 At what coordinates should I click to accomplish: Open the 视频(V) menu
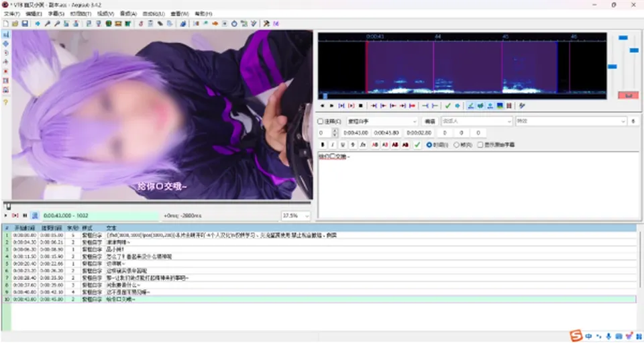[105, 13]
